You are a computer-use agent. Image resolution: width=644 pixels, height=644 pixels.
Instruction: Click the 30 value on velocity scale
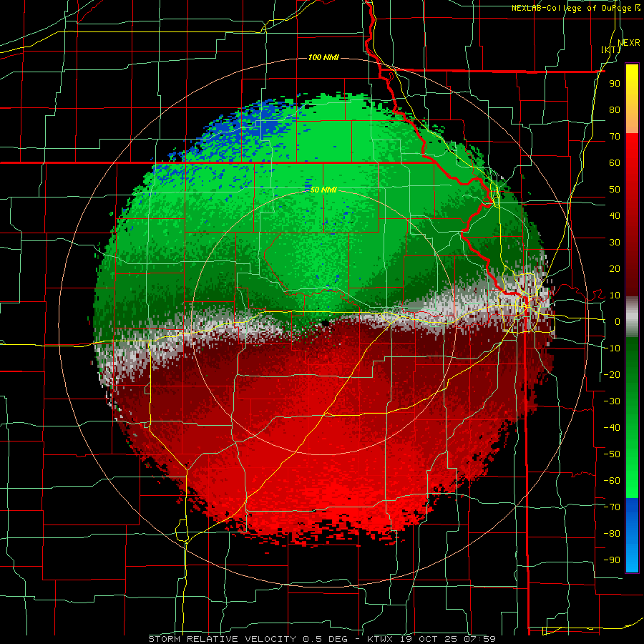615,243
